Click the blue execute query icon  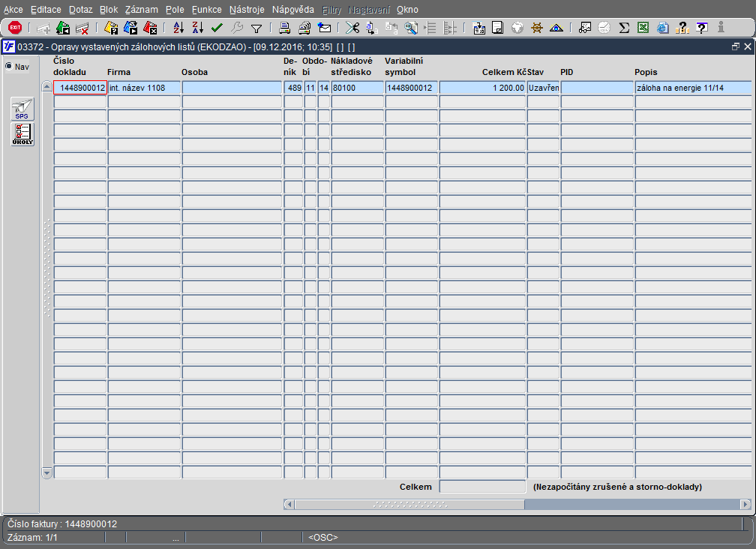tap(130, 28)
